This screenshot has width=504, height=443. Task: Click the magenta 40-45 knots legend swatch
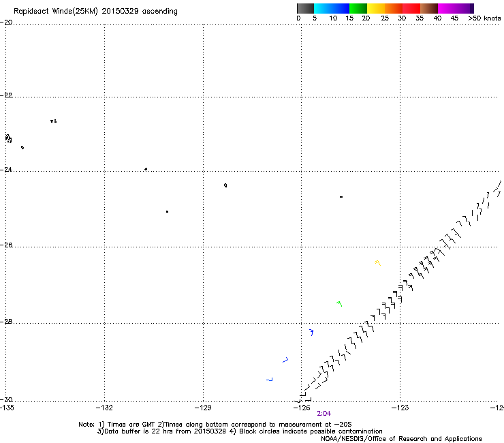[x=447, y=8]
